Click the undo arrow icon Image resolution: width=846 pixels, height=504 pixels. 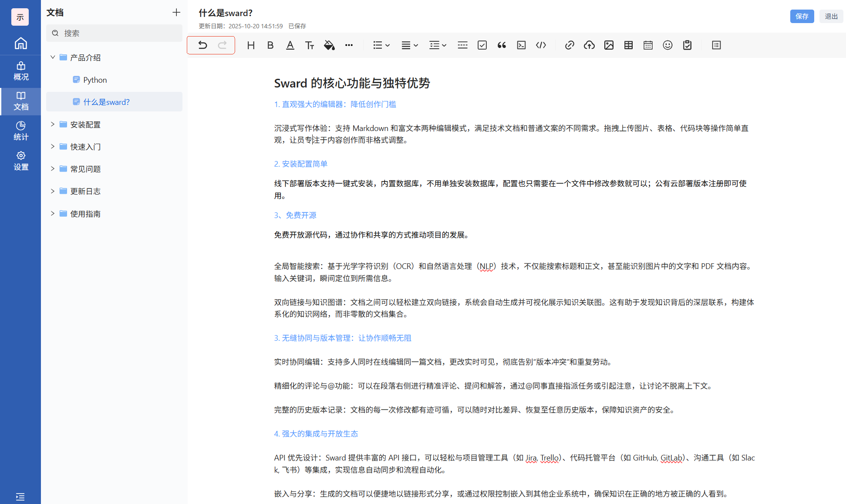pyautogui.click(x=202, y=45)
